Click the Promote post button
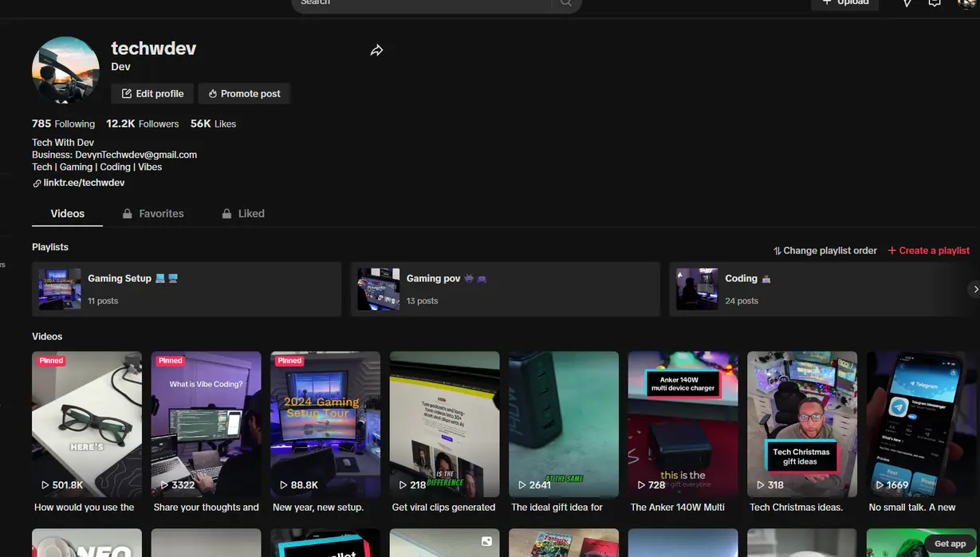 tap(244, 93)
